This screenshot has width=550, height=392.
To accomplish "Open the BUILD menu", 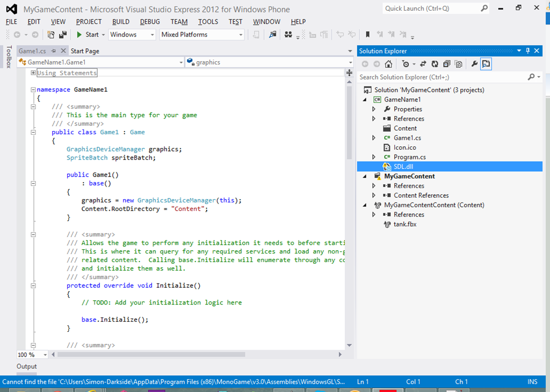I will (x=121, y=21).
